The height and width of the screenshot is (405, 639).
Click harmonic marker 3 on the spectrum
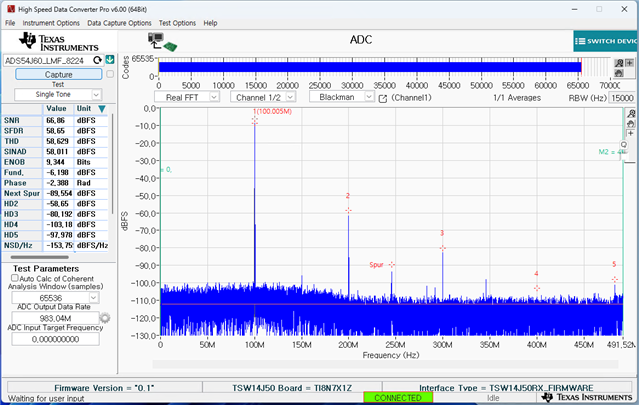(443, 248)
